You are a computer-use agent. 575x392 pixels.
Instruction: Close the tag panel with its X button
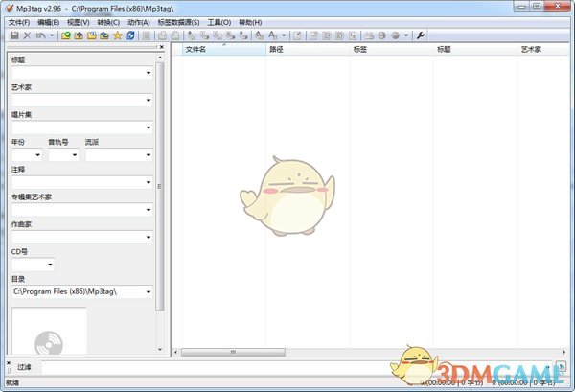coord(162,47)
